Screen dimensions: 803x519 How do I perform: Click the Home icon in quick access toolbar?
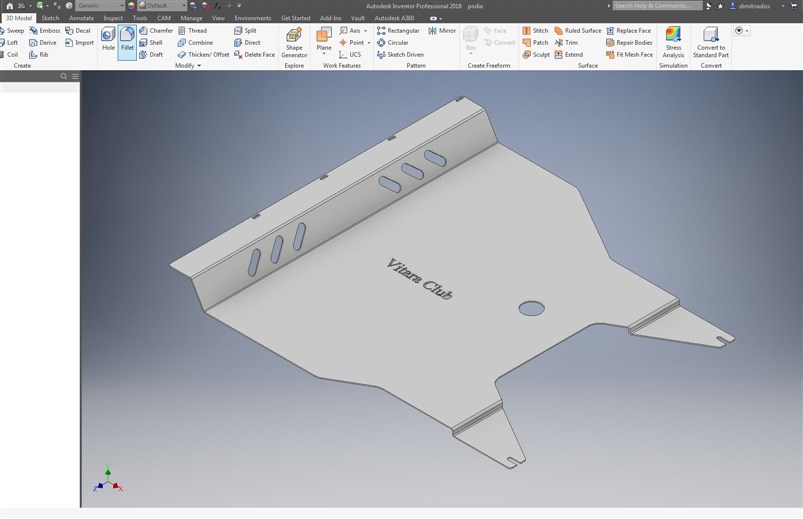point(9,6)
